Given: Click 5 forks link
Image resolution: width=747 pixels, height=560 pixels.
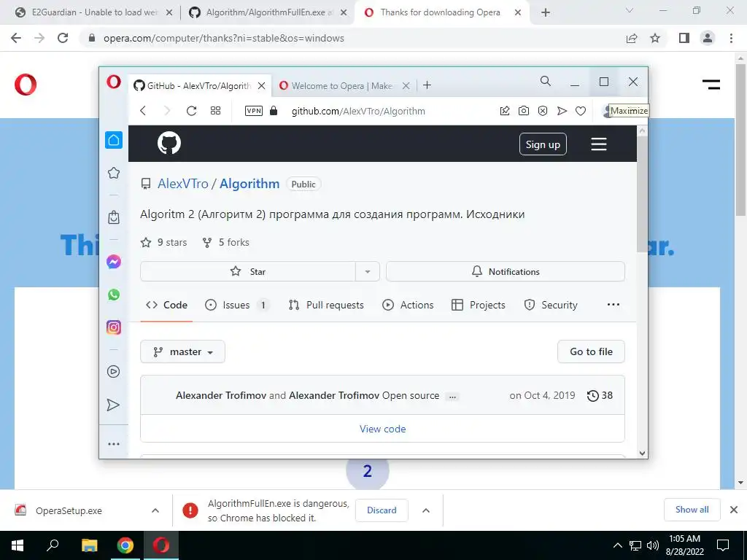Looking at the screenshot, I should 226,242.
